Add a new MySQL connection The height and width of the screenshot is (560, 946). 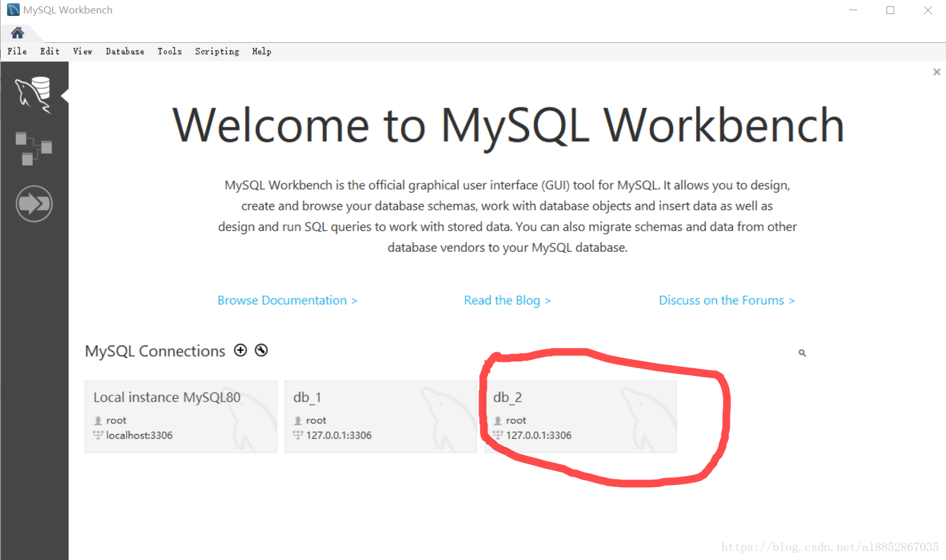click(240, 350)
